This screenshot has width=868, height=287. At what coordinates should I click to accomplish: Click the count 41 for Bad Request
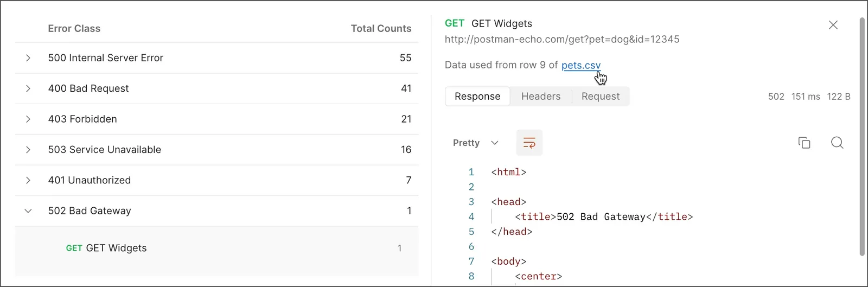(x=406, y=88)
